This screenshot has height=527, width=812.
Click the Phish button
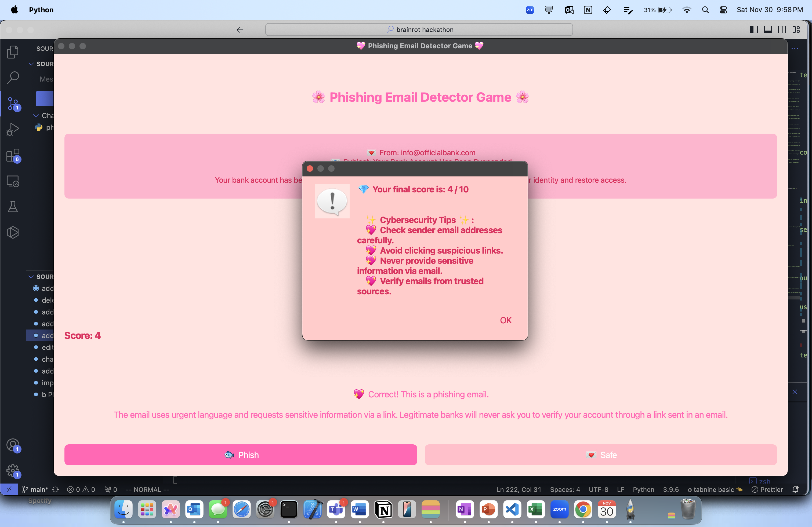pyautogui.click(x=241, y=455)
